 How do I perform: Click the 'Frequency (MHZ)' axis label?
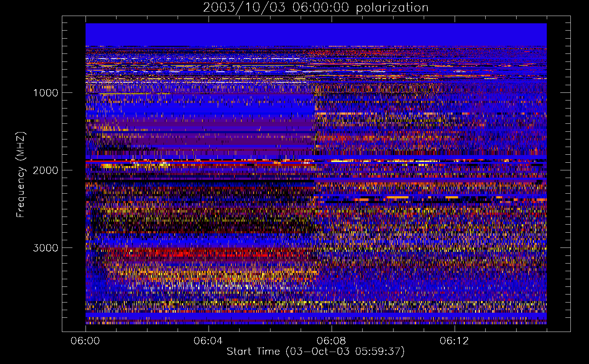point(21,175)
